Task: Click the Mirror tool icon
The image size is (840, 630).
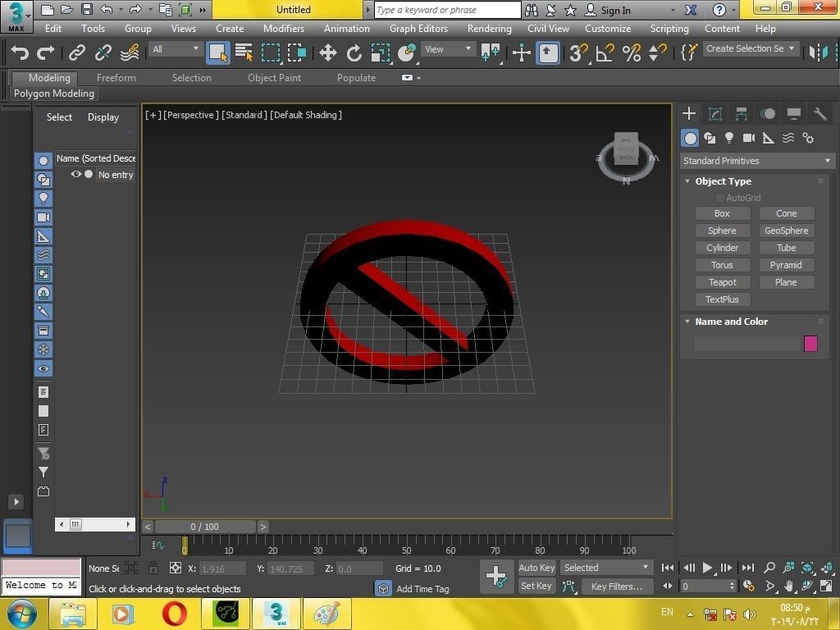Action: [819, 52]
